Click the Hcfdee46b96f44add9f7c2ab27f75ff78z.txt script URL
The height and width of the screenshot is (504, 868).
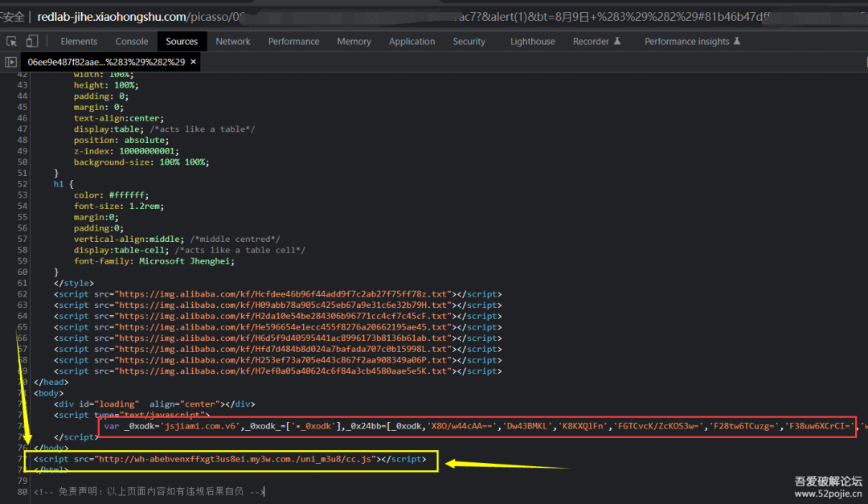282,294
